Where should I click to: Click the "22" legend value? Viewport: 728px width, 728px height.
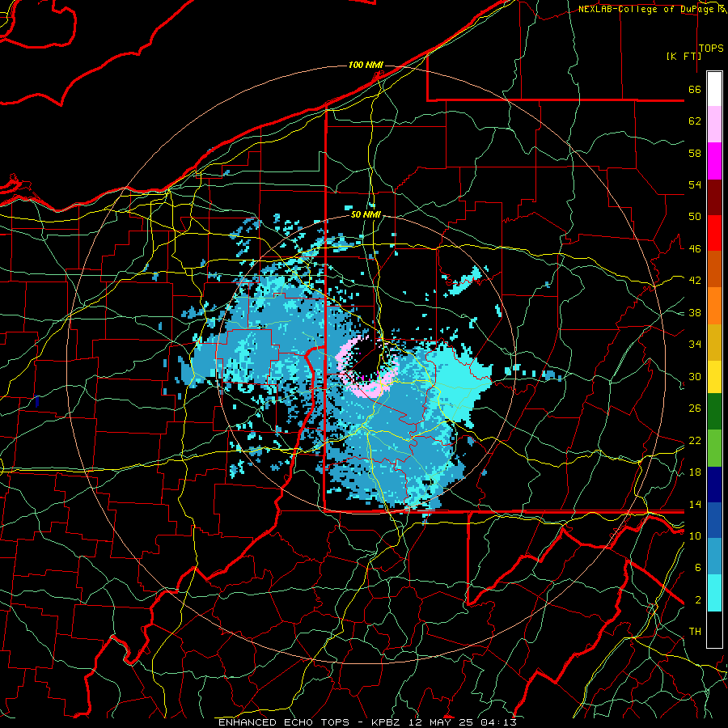point(695,440)
